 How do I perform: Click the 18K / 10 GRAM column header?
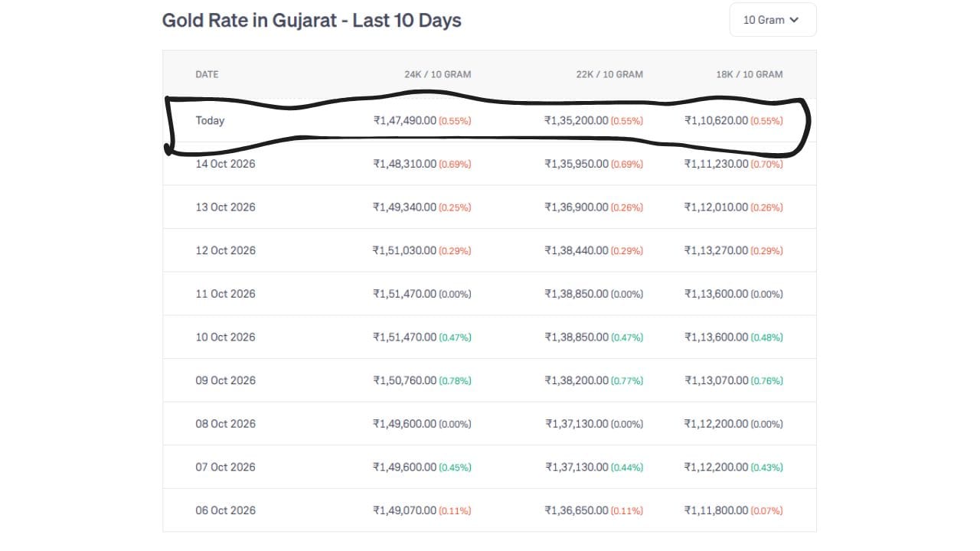tap(750, 74)
